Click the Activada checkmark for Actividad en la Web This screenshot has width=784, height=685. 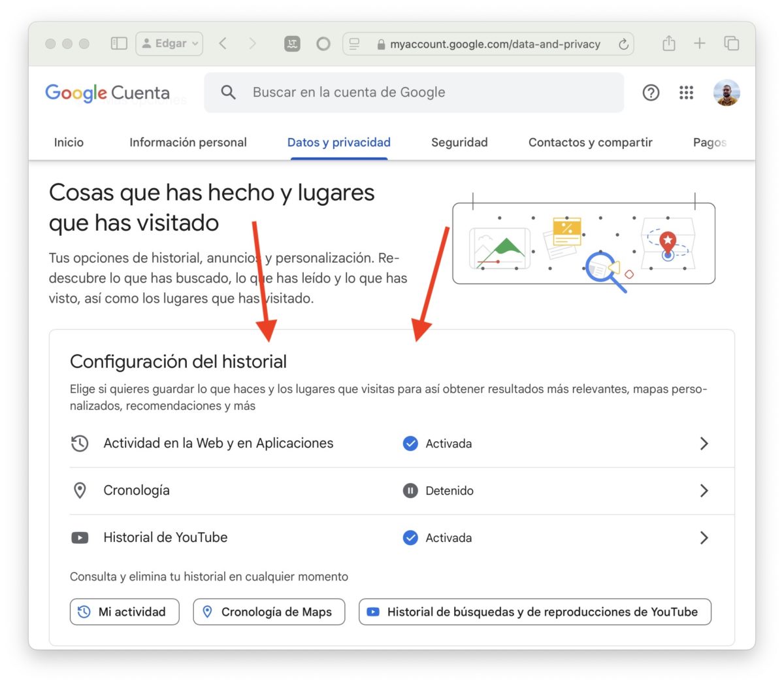pos(410,444)
